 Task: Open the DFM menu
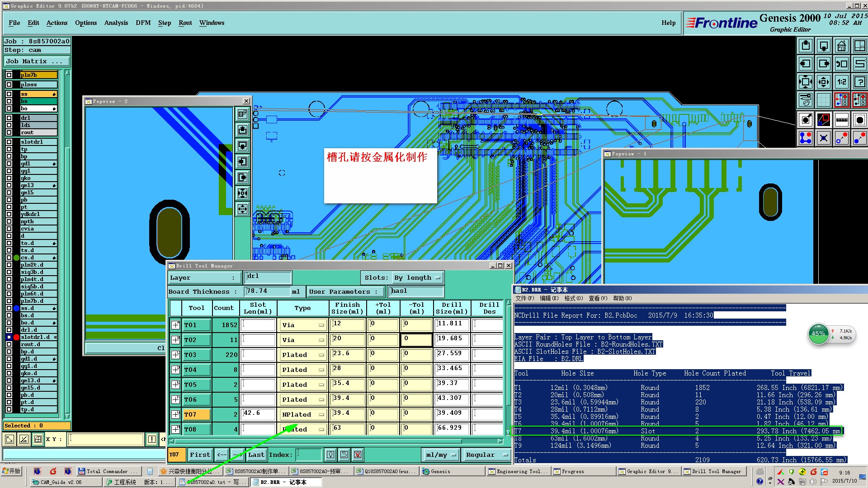pos(143,23)
